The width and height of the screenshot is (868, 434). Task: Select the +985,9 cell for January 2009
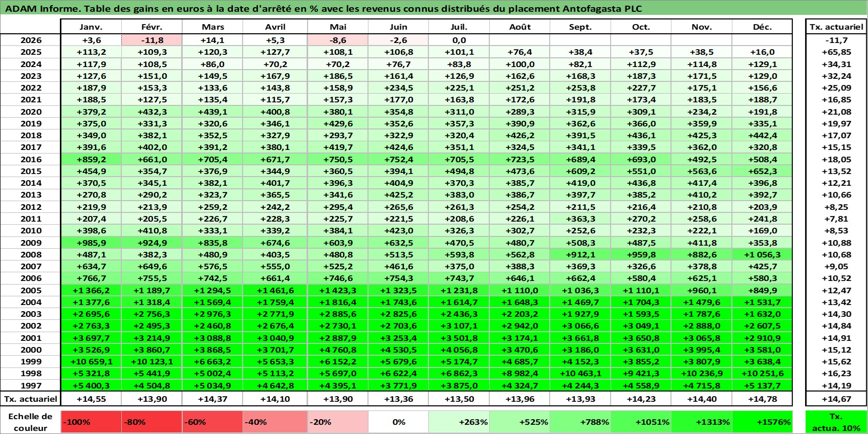tap(91, 243)
